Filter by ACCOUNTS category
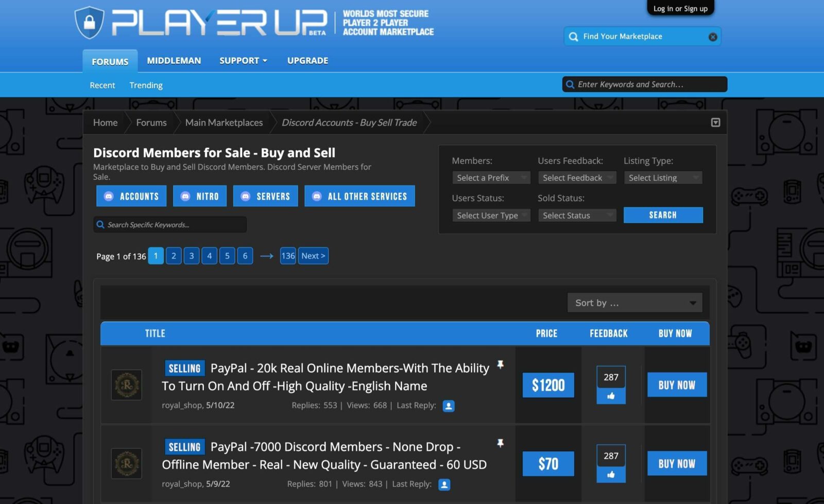Image resolution: width=824 pixels, height=504 pixels. point(131,196)
